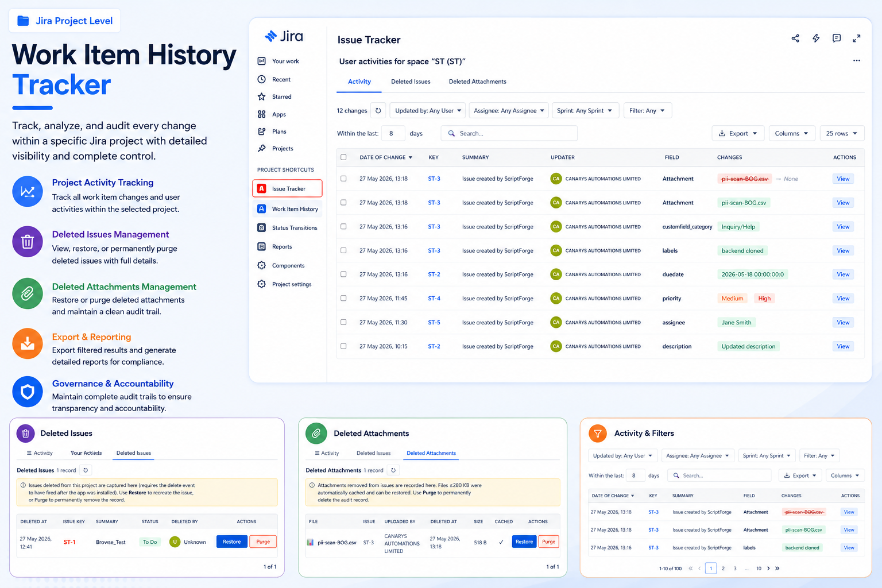
Task: Switch to main Deleted Issues tab
Action: 411,82
